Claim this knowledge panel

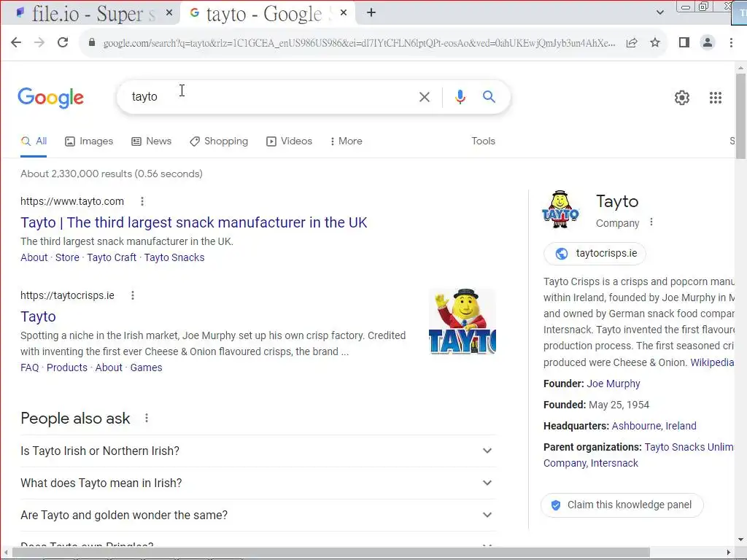pyautogui.click(x=622, y=505)
